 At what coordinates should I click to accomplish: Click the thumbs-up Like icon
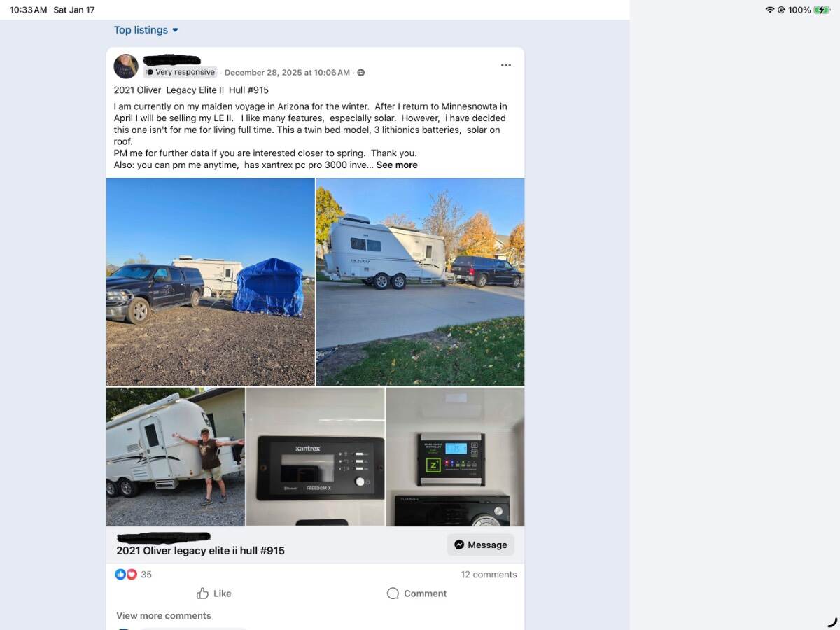tap(202, 594)
